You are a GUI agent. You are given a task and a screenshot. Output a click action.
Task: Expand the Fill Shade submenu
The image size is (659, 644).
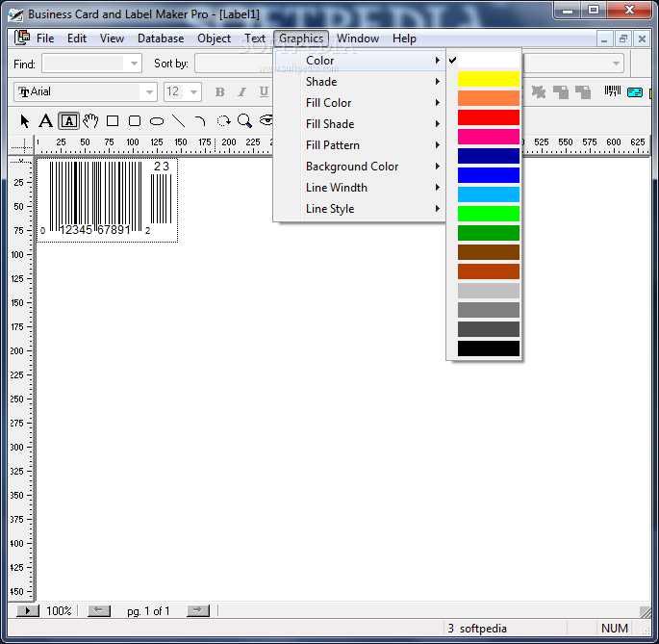360,124
